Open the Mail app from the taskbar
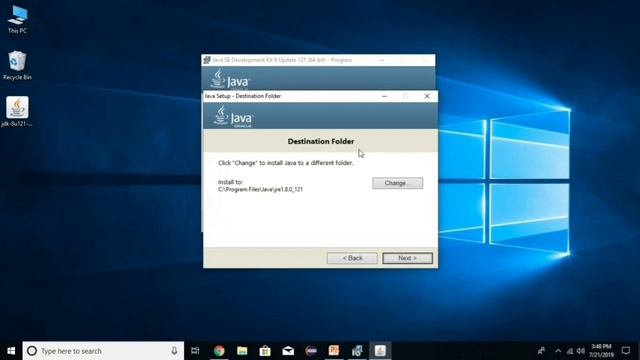 point(288,351)
